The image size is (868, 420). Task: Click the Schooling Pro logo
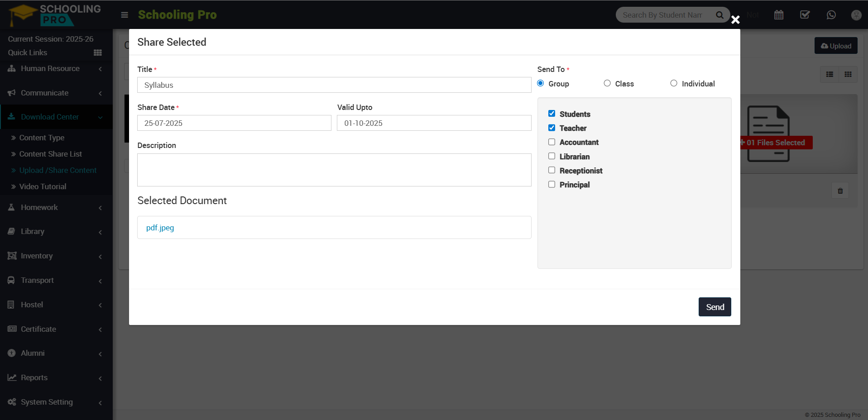pos(55,15)
